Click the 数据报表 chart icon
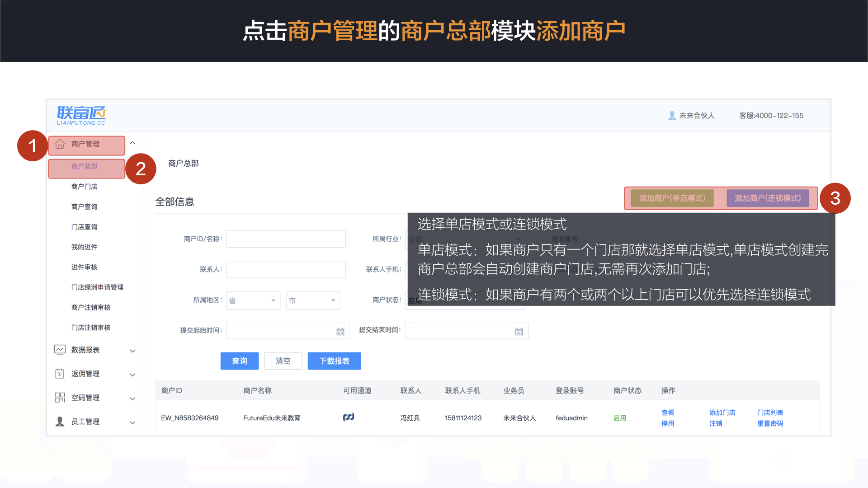 pyautogui.click(x=60, y=350)
